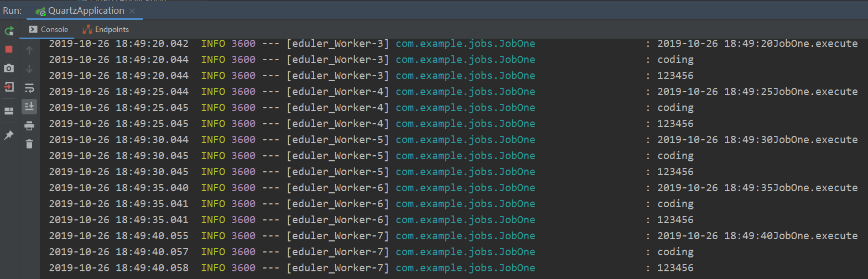Dump threads using the camera icon
Image resolution: width=868 pixels, height=279 pixels.
pos(9,68)
